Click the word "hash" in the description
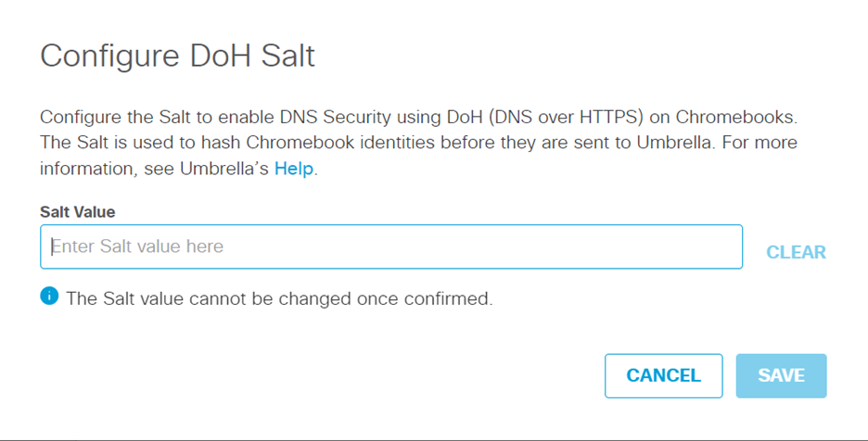The image size is (868, 441). (222, 143)
